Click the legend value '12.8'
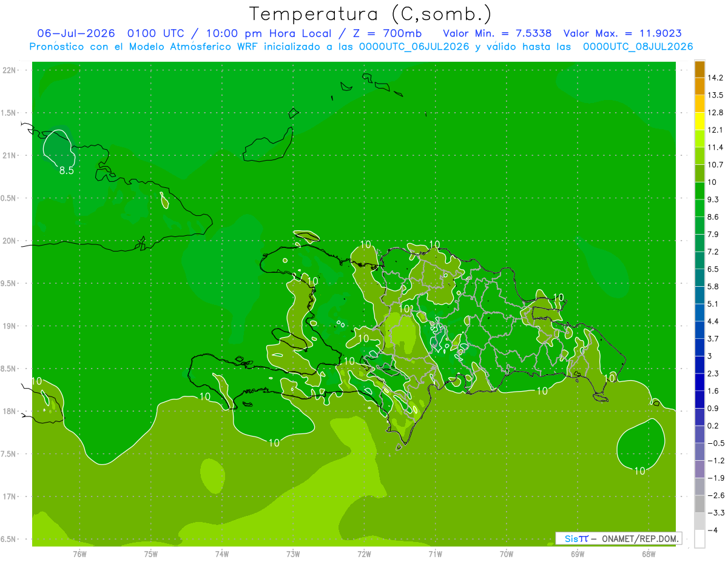 pos(716,113)
